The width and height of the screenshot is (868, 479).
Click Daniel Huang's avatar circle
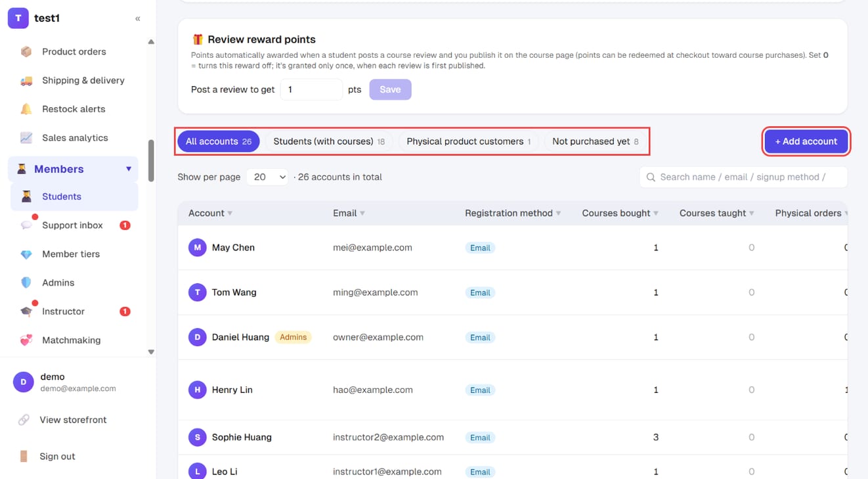click(x=198, y=337)
